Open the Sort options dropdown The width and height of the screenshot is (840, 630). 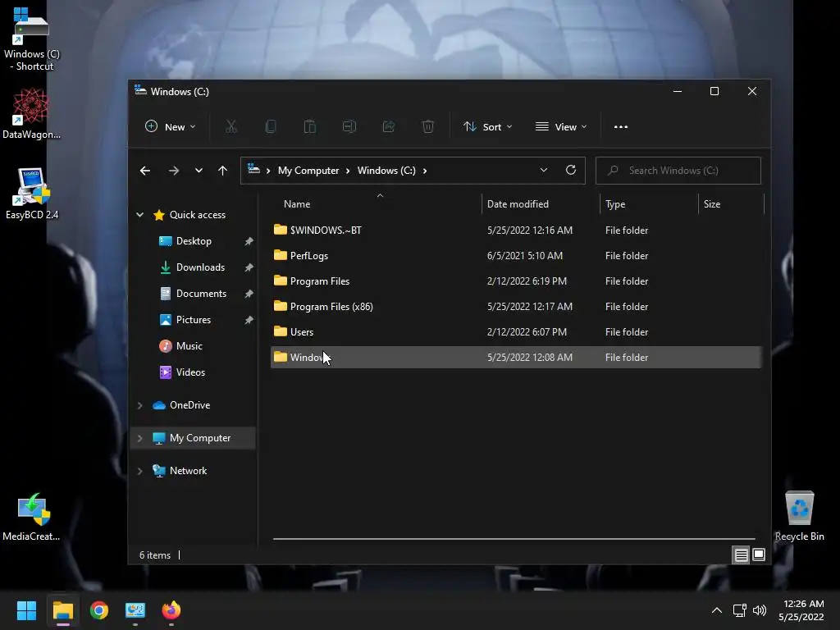click(x=487, y=127)
